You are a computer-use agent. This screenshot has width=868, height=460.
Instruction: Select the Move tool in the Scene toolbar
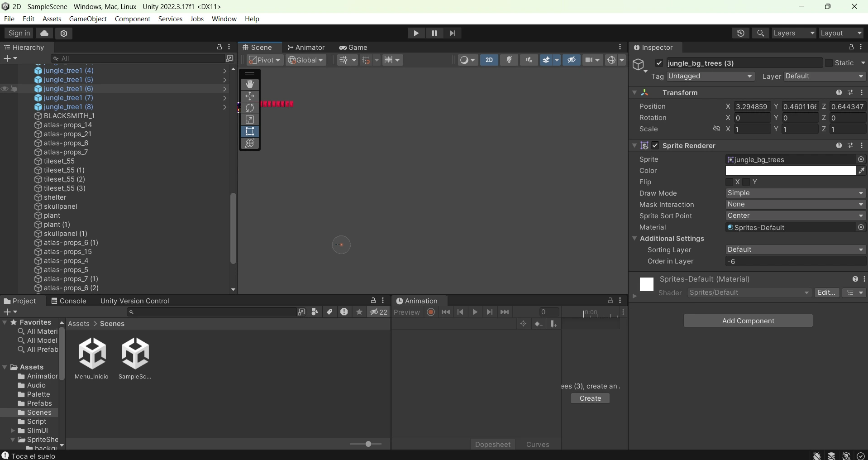click(250, 96)
